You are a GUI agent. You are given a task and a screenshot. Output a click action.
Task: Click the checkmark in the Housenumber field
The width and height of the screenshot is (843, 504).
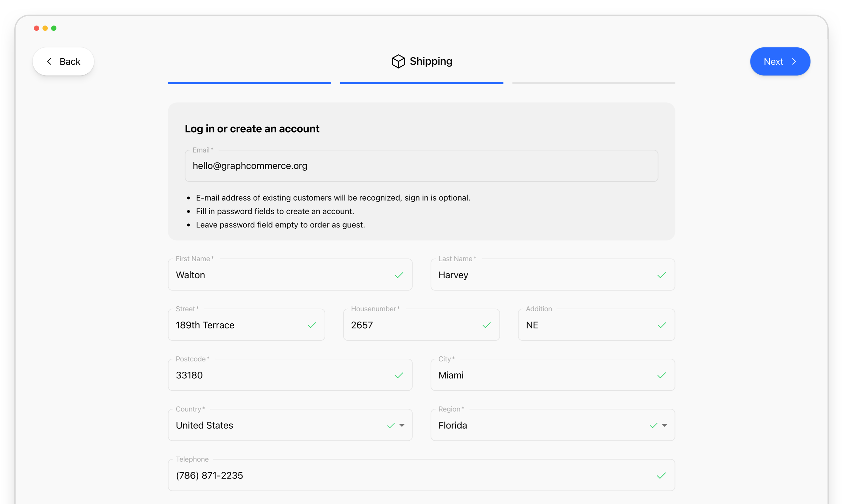pyautogui.click(x=487, y=325)
